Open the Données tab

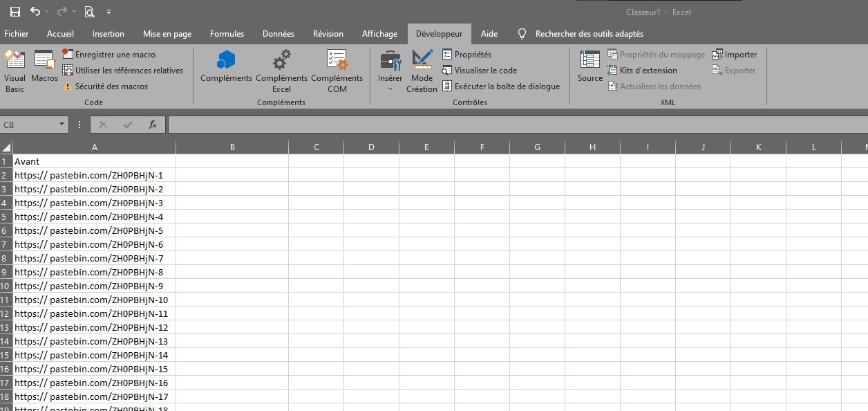click(279, 34)
